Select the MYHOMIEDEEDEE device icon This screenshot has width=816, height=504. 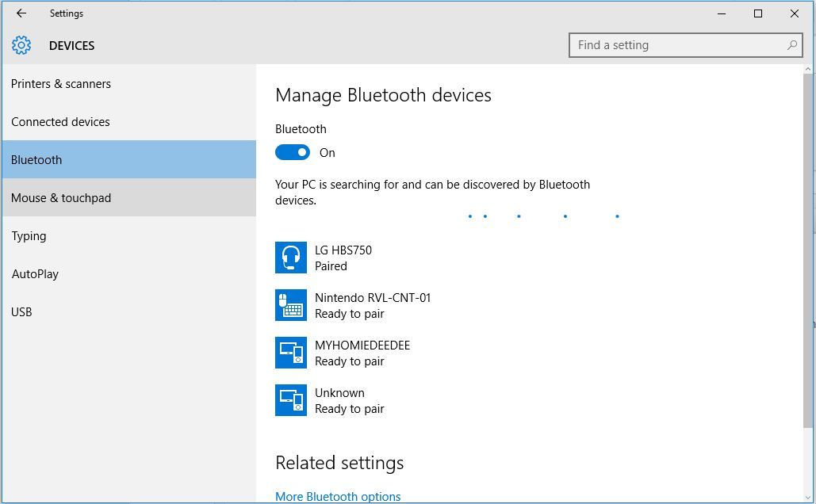coord(290,353)
